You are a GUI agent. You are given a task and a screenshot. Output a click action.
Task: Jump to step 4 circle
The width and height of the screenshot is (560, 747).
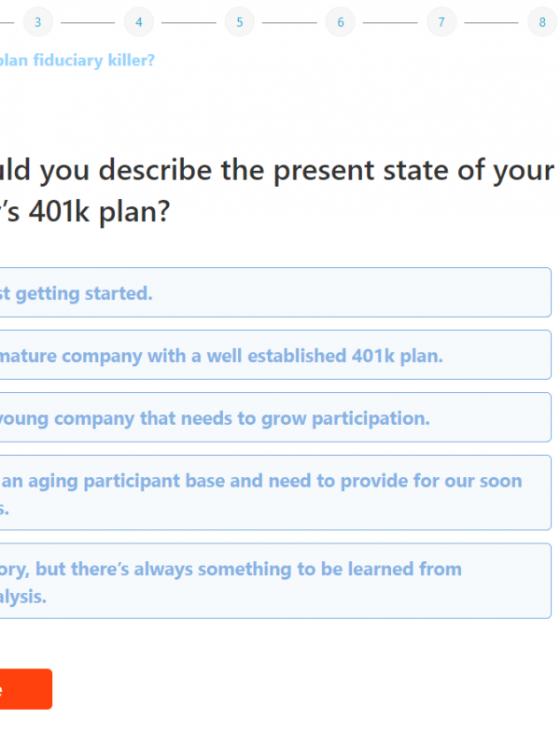138,21
